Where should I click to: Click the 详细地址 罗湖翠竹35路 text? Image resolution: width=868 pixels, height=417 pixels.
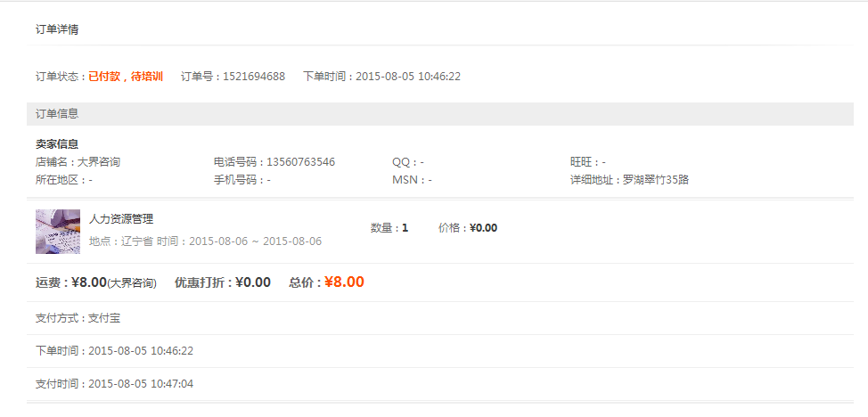(629, 180)
